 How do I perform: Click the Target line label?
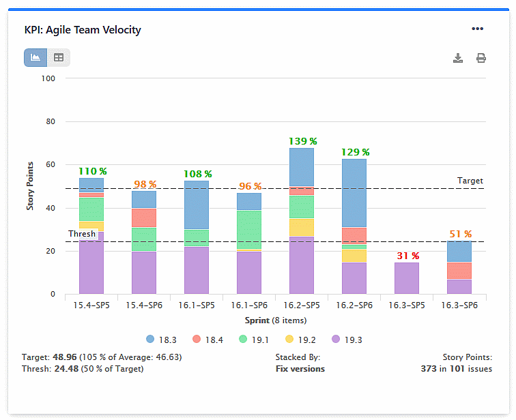point(470,181)
